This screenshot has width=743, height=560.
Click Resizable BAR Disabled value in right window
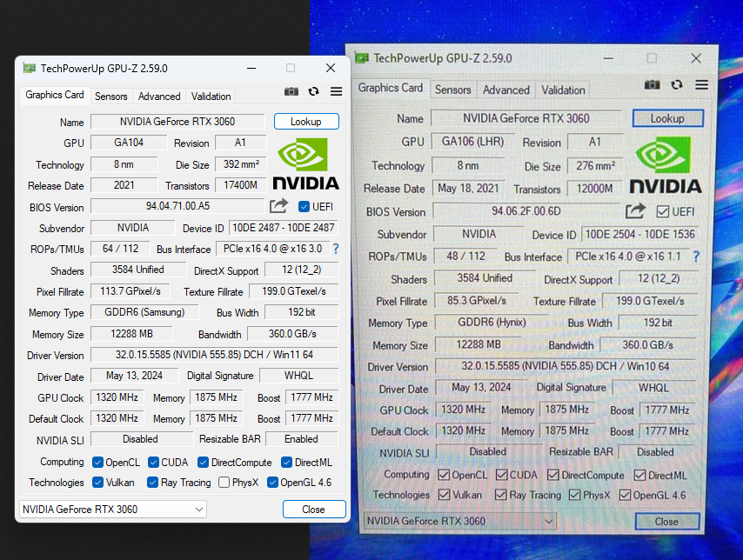coord(655,451)
